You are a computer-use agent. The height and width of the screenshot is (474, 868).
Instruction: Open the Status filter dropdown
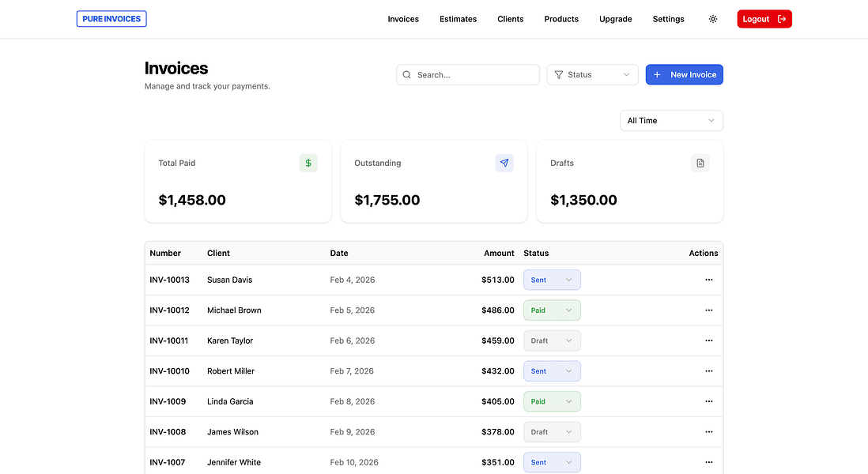pos(592,74)
